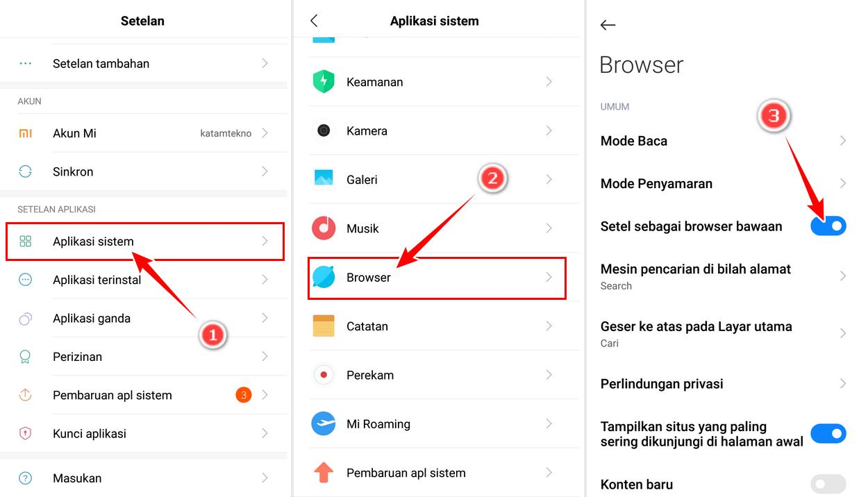Image resolution: width=868 pixels, height=497 pixels.
Task: Click the Mi Roaming airplane icon
Action: [324, 424]
